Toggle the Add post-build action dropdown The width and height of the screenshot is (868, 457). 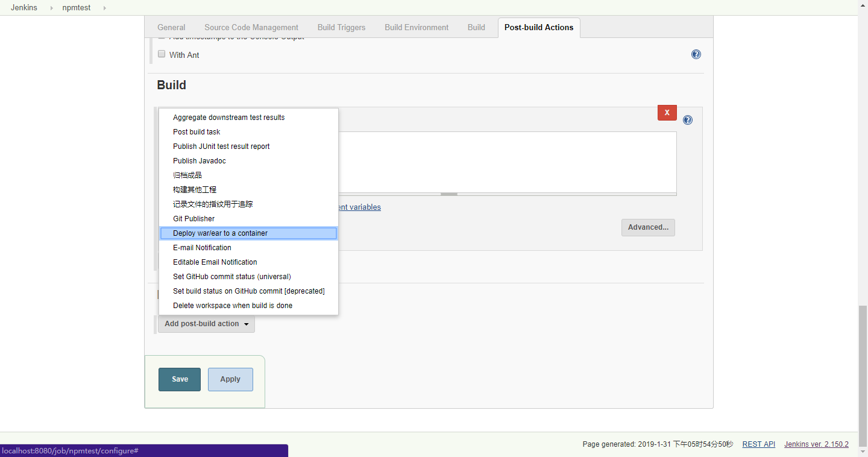point(206,324)
